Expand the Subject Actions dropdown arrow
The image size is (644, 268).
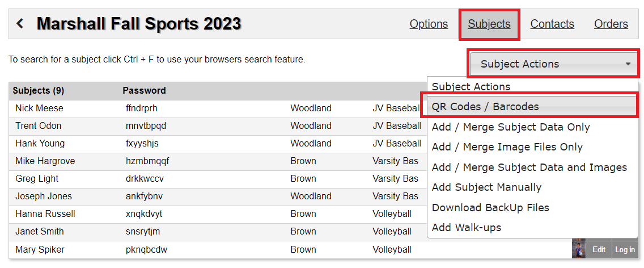coord(628,64)
